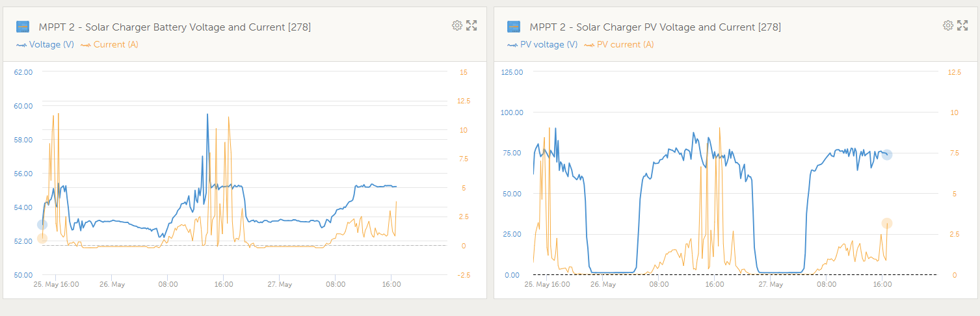Click '26. May' label on PV chart axis
The height and width of the screenshot is (316, 980).
point(603,284)
